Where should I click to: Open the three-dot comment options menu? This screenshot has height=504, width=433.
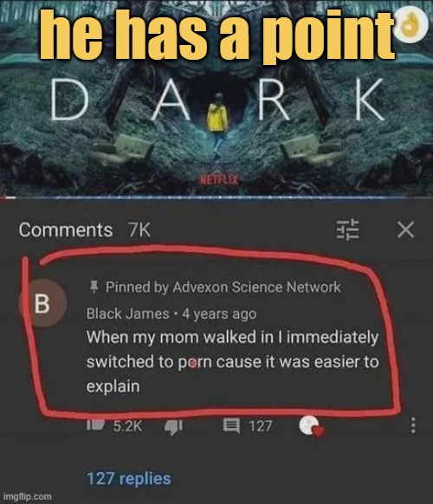point(413,425)
